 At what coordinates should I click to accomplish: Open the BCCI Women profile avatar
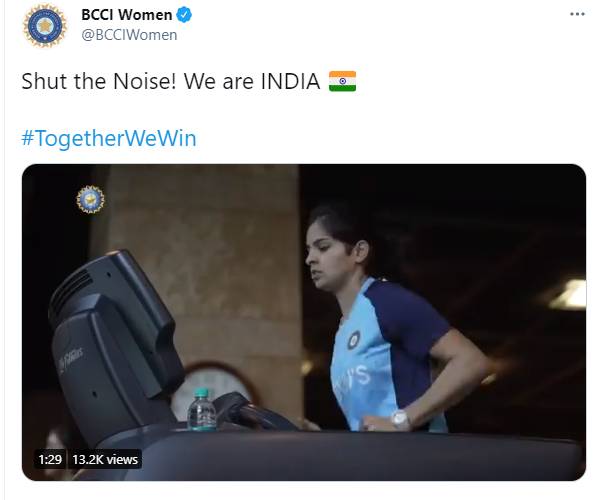pos(45,26)
